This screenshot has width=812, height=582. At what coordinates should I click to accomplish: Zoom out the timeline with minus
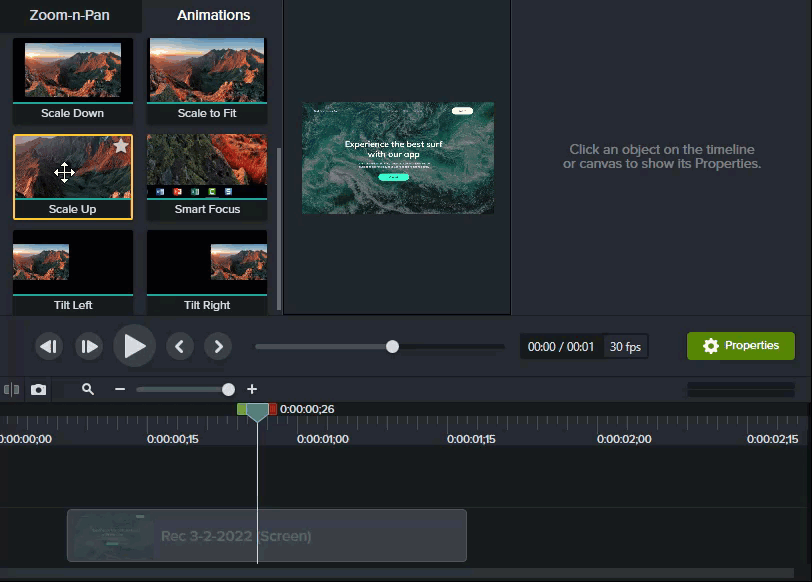point(120,389)
